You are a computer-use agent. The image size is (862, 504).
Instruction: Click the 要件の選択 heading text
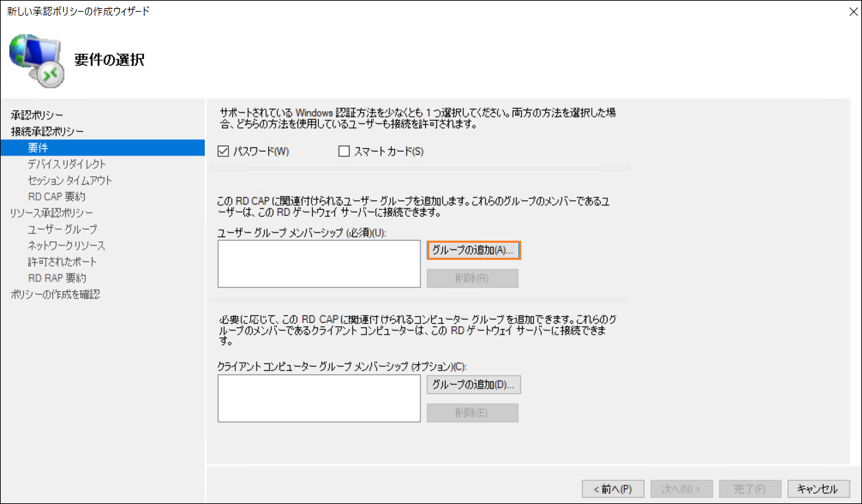[x=109, y=60]
